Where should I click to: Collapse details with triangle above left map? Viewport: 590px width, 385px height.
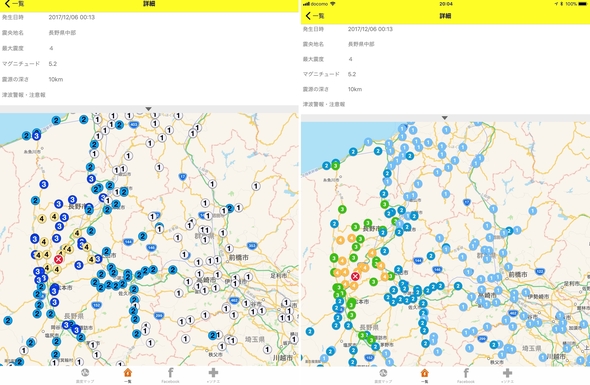click(x=149, y=109)
